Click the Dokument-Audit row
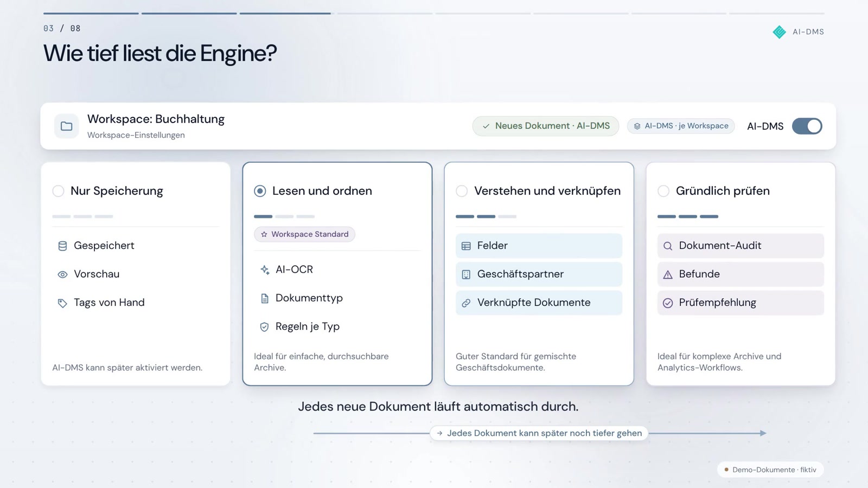This screenshot has height=488, width=868. coord(741,246)
